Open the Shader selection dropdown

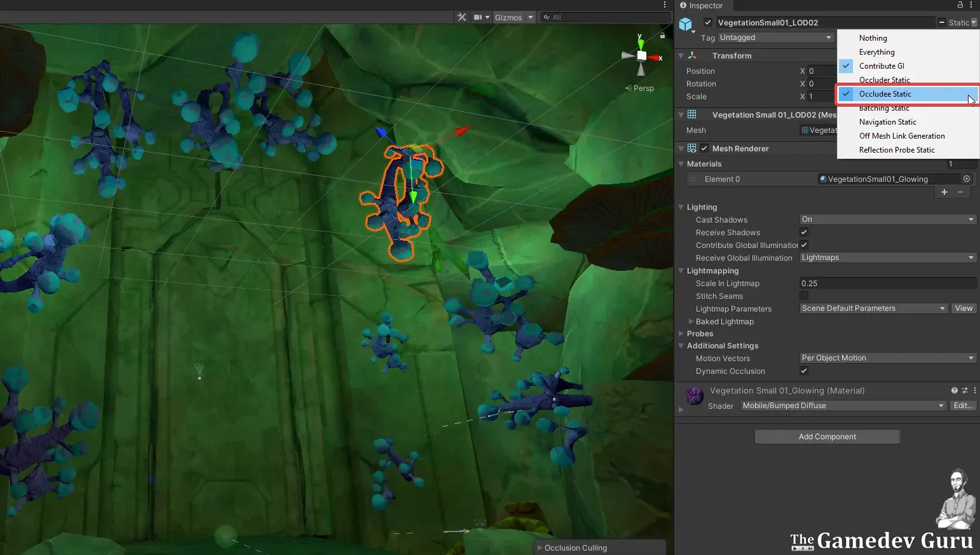pos(843,406)
